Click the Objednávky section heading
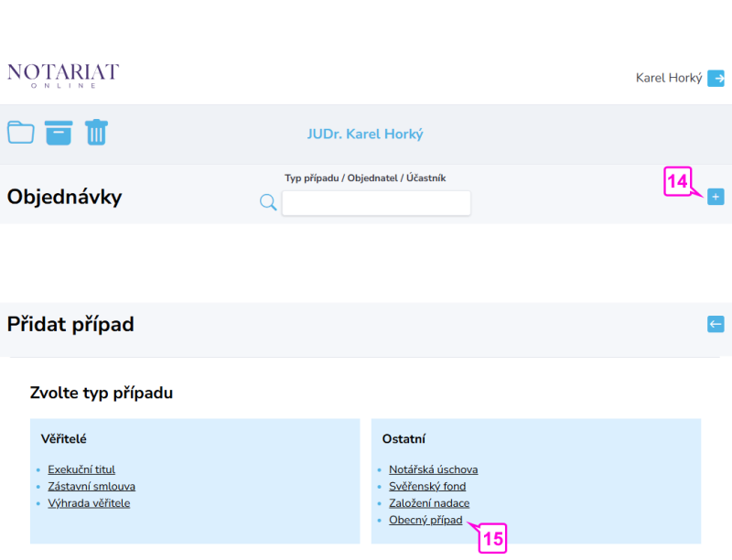 pos(64,197)
